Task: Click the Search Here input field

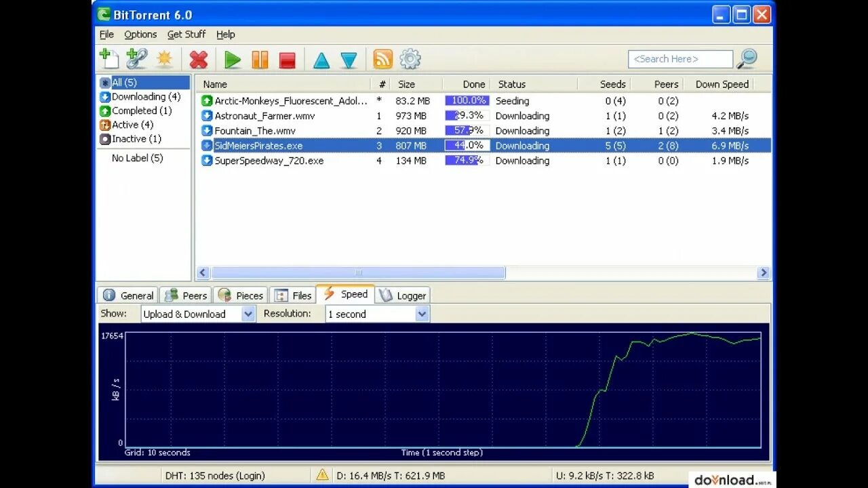Action: pyautogui.click(x=680, y=59)
